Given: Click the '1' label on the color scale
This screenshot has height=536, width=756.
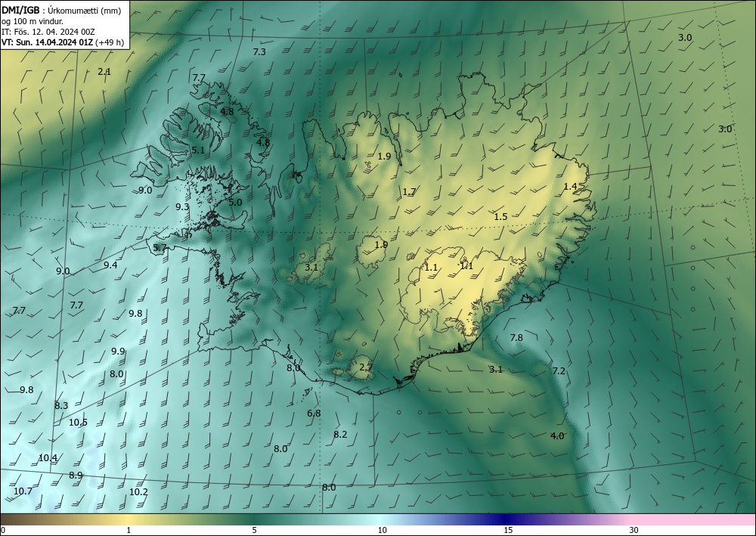Looking at the screenshot, I should click(x=129, y=531).
